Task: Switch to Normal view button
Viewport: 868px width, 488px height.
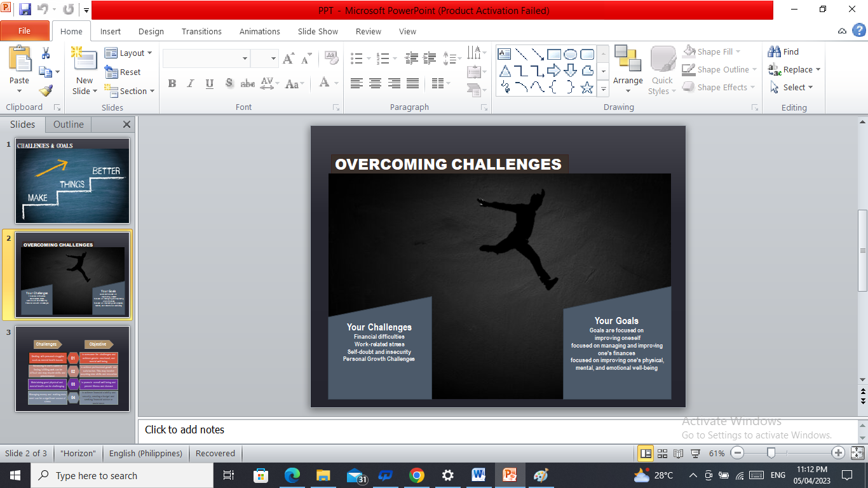Action: [x=646, y=453]
